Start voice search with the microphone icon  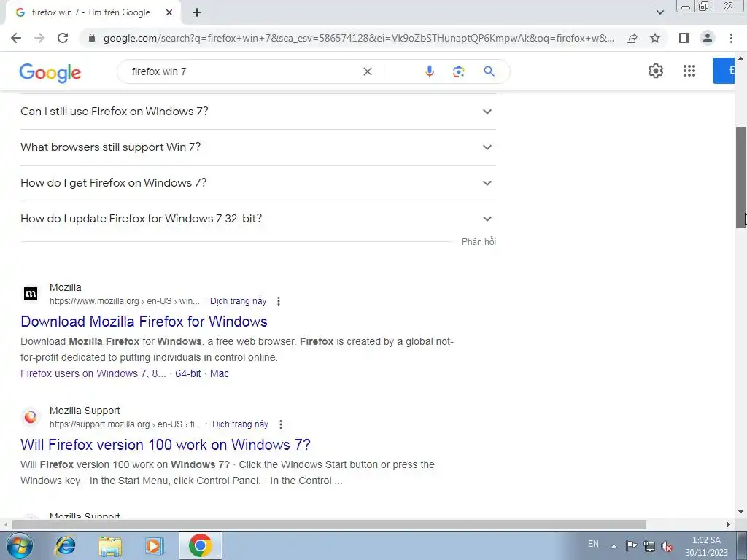click(x=429, y=71)
